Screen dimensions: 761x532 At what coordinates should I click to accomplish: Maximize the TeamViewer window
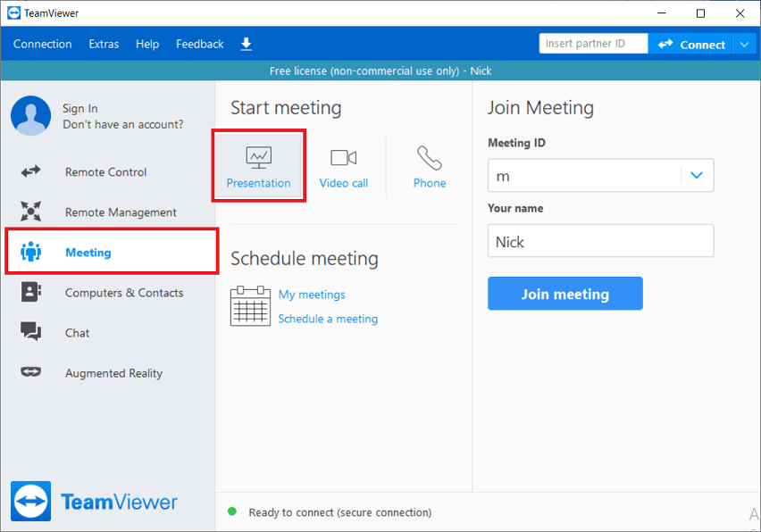click(x=701, y=13)
